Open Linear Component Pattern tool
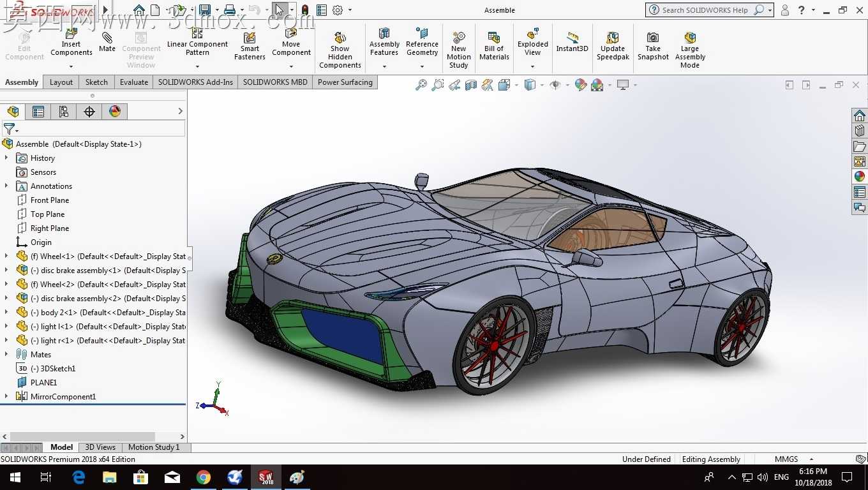This screenshot has height=490, width=868. pos(197,41)
